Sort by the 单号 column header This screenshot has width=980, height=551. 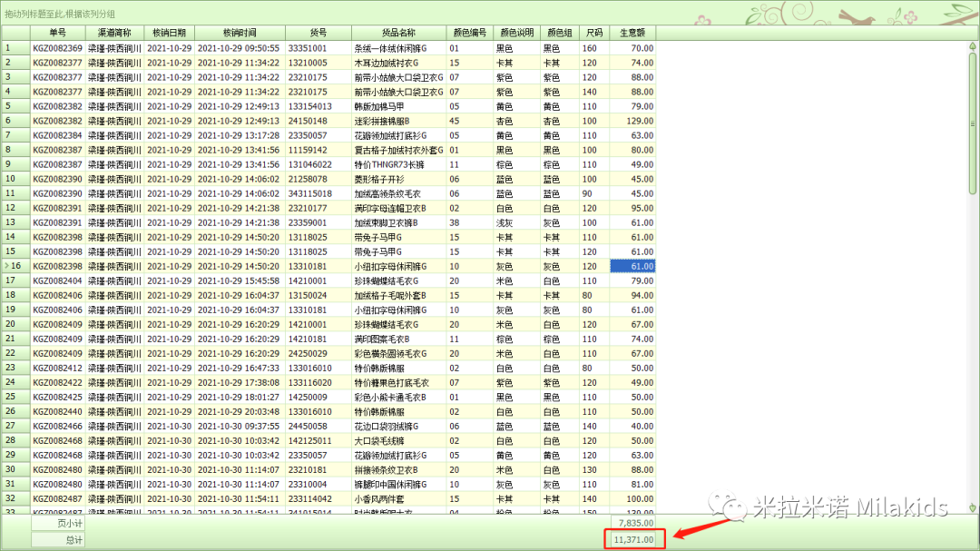tap(57, 33)
